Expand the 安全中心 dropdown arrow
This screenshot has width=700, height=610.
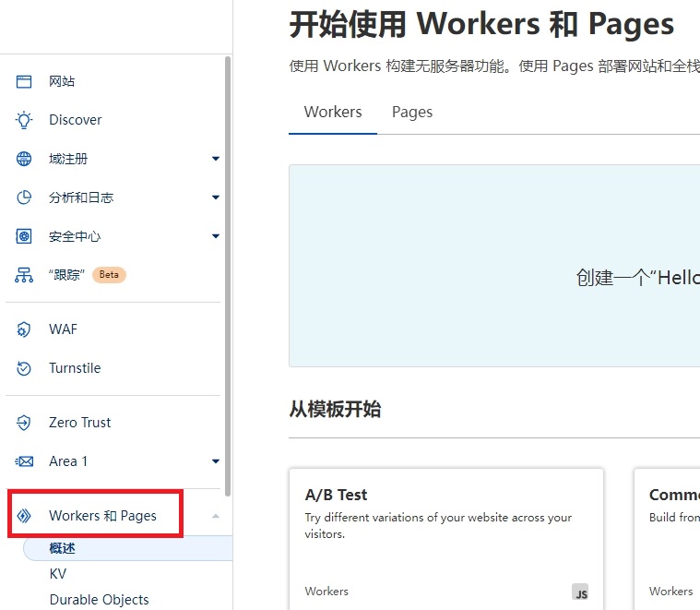tap(215, 236)
